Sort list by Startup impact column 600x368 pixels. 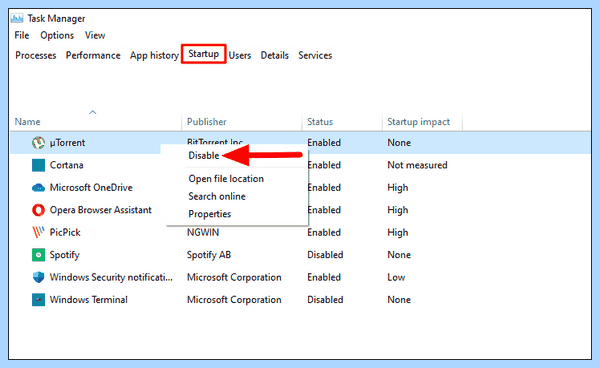tap(418, 122)
